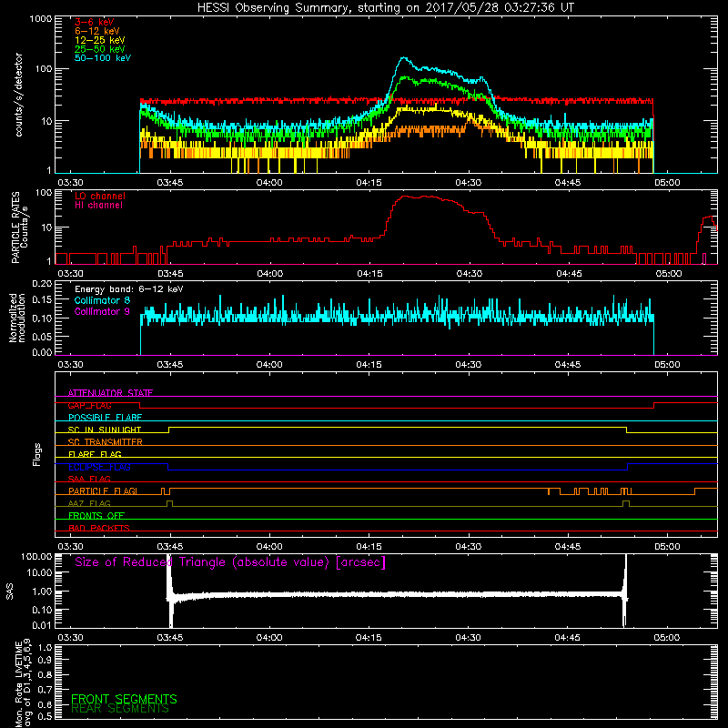Click the REAR SEGMENTS legend label
Screen dimensions: 728x728
click(x=120, y=709)
